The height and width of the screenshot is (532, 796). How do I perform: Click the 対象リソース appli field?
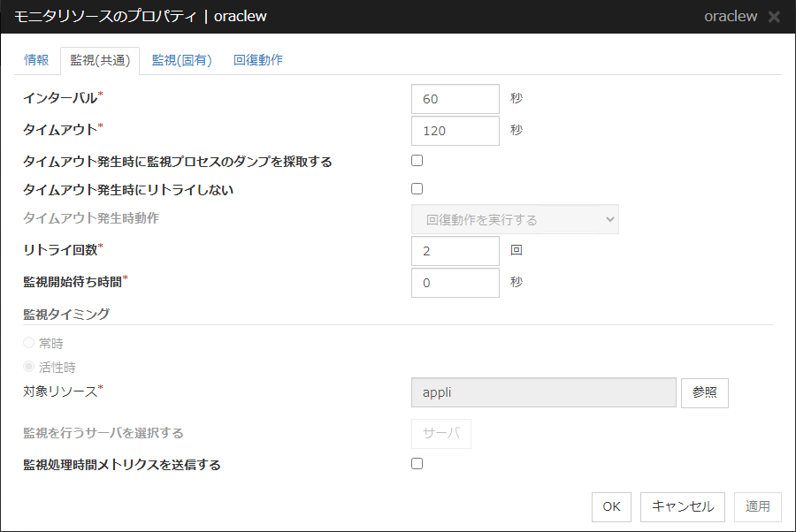(543, 392)
